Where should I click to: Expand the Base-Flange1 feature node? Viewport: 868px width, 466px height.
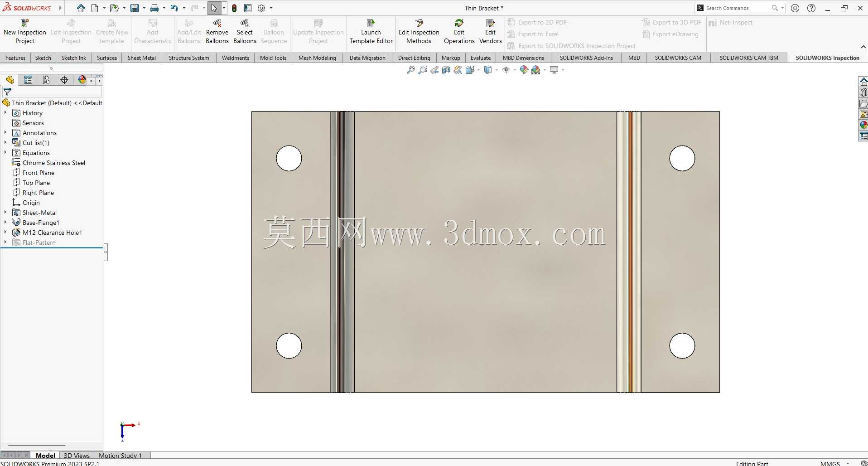point(5,222)
